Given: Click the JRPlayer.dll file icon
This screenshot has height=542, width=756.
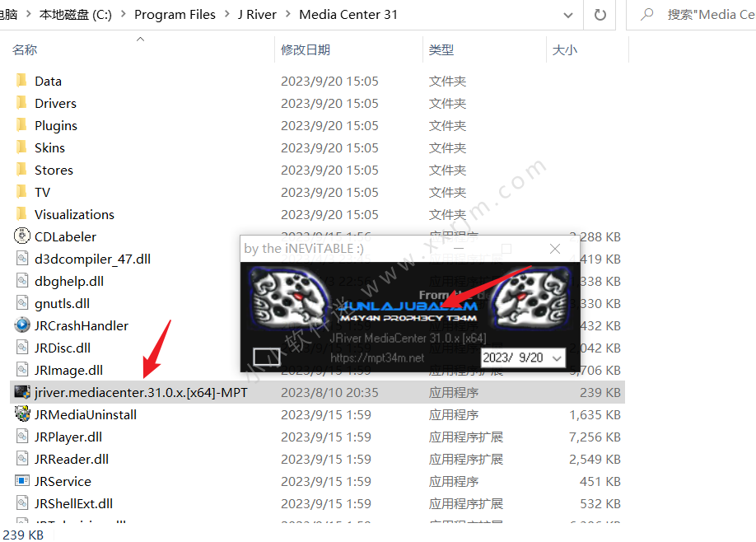Looking at the screenshot, I should 22,437.
